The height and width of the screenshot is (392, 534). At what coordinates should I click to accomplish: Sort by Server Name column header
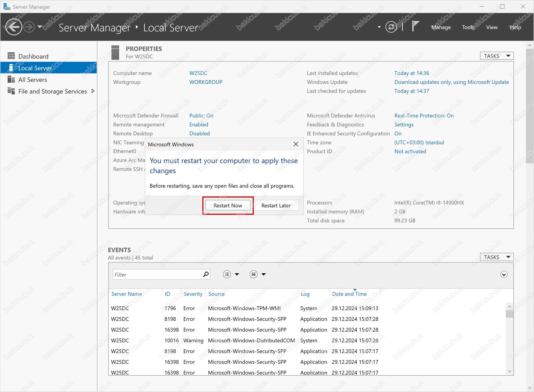[126, 294]
